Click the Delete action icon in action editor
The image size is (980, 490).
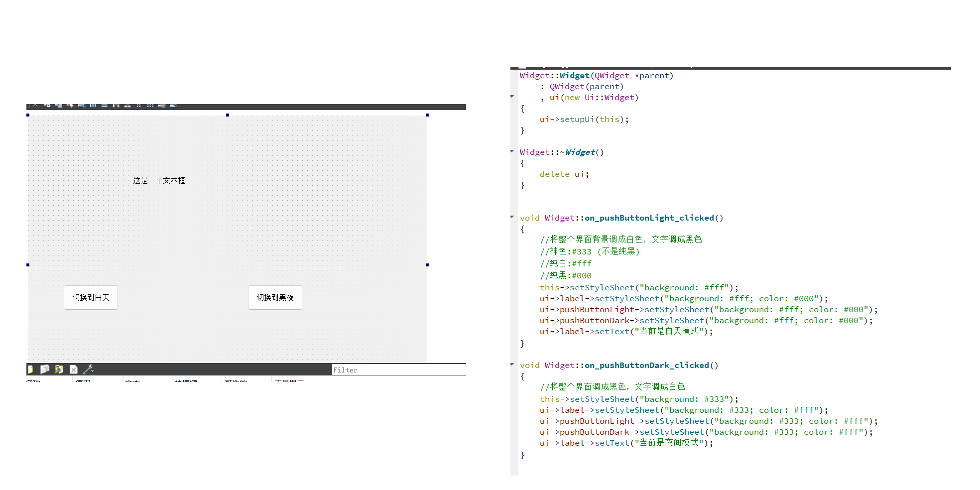(74, 369)
